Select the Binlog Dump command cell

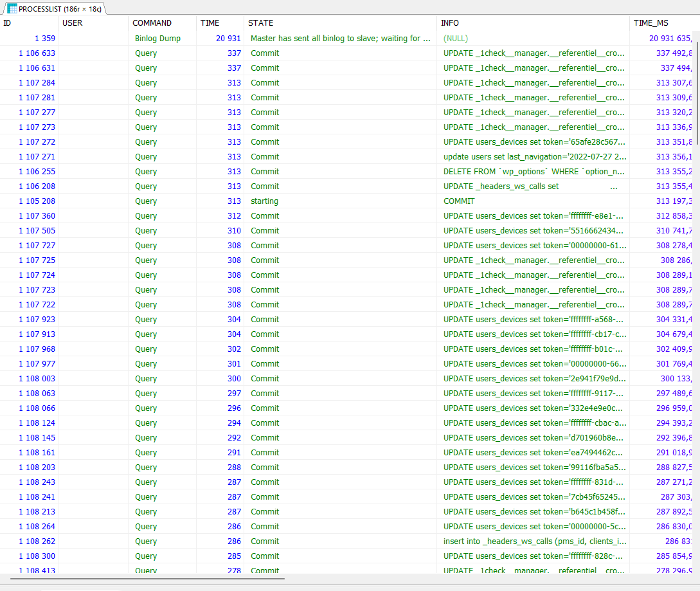(x=157, y=39)
